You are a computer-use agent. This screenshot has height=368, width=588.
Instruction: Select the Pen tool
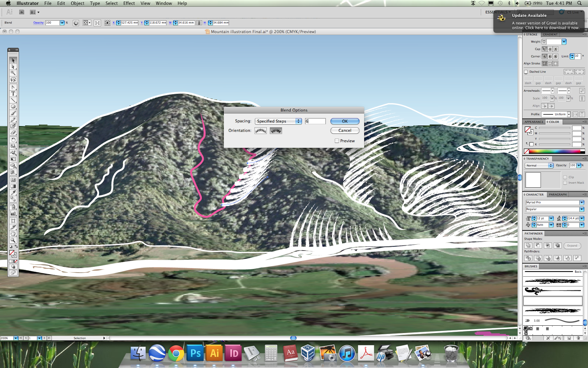(x=13, y=87)
